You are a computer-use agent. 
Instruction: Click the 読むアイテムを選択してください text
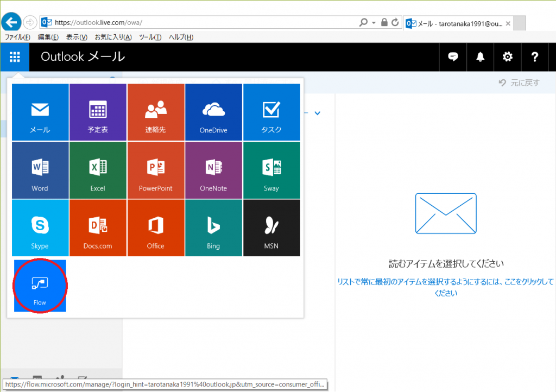(446, 264)
